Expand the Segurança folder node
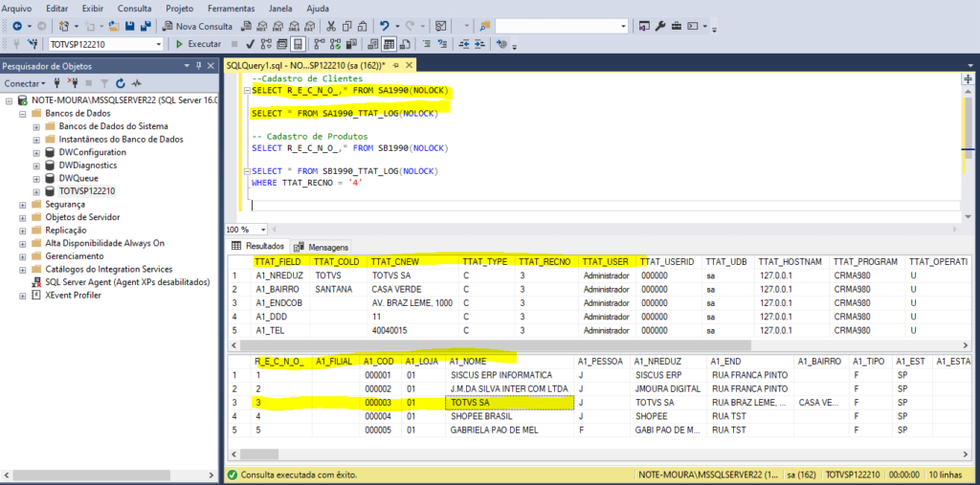Screen dimensions: 980x485 tap(23, 204)
